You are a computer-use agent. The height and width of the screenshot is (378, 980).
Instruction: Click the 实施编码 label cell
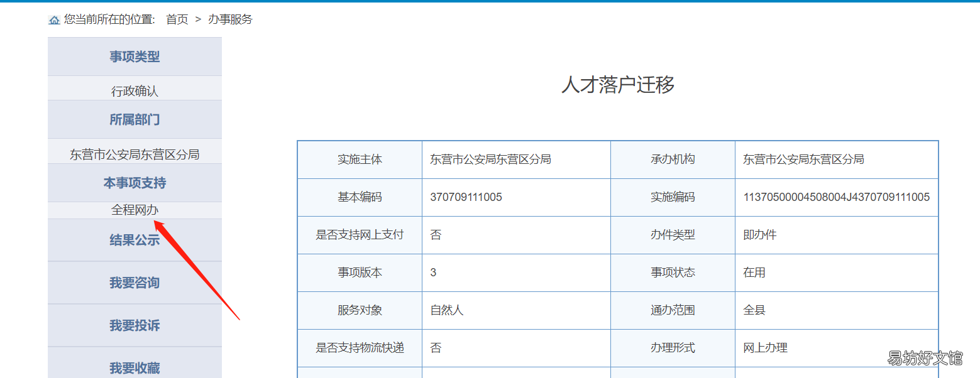673,197
